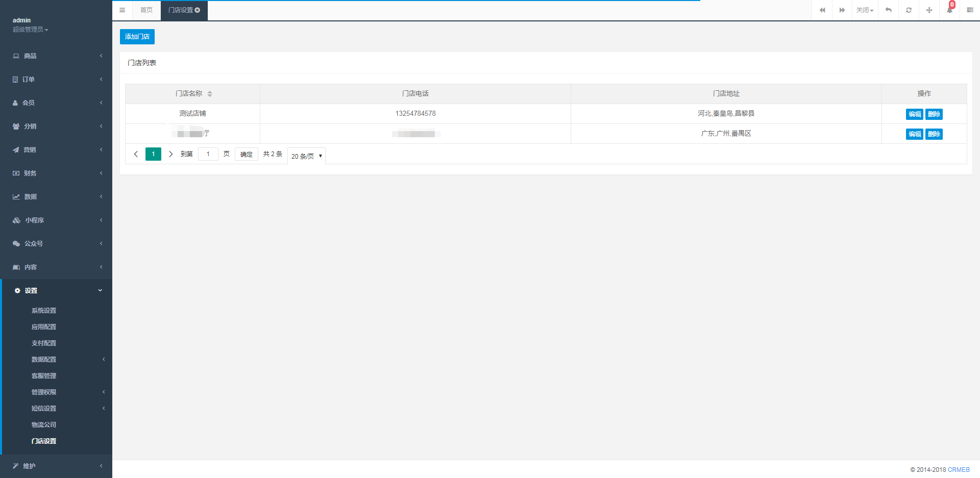Expand the 公众号 sidebar menu
Viewport: 980px width, 478px height.
[x=56, y=243]
